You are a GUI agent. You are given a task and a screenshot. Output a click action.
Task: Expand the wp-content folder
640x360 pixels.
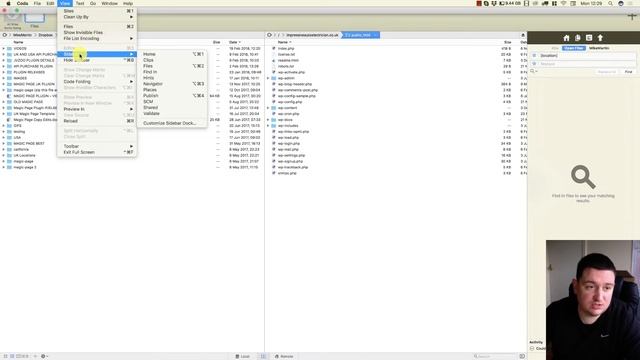click(x=268, y=108)
